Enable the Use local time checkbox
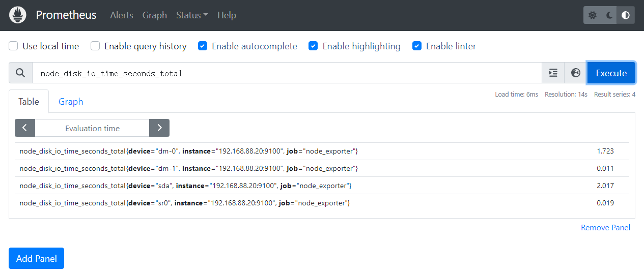 pyautogui.click(x=14, y=46)
